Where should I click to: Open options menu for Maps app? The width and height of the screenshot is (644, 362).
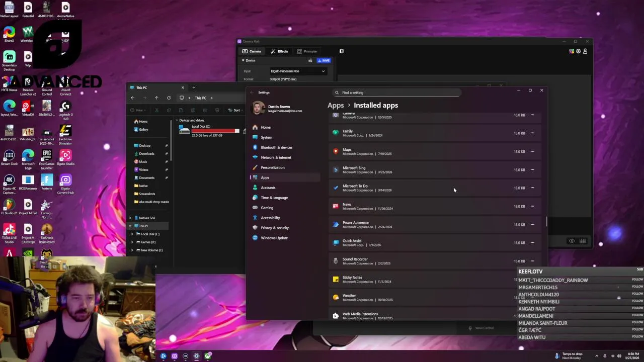coord(532,151)
